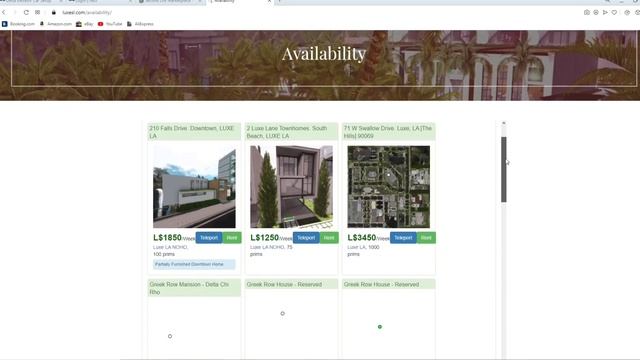
Task: Rent the 2 Luxe Lane Townhomes listing
Action: pos(329,238)
